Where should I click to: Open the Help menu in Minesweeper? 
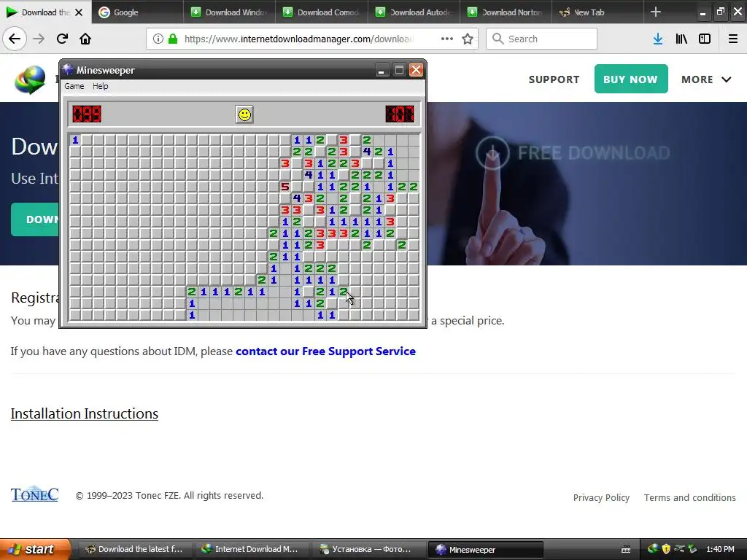(x=101, y=86)
